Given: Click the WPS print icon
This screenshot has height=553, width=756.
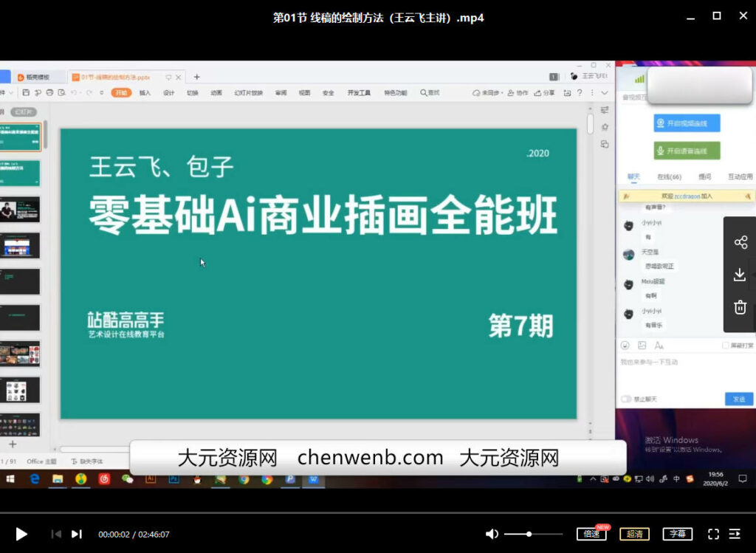Looking at the screenshot, I should (x=49, y=92).
